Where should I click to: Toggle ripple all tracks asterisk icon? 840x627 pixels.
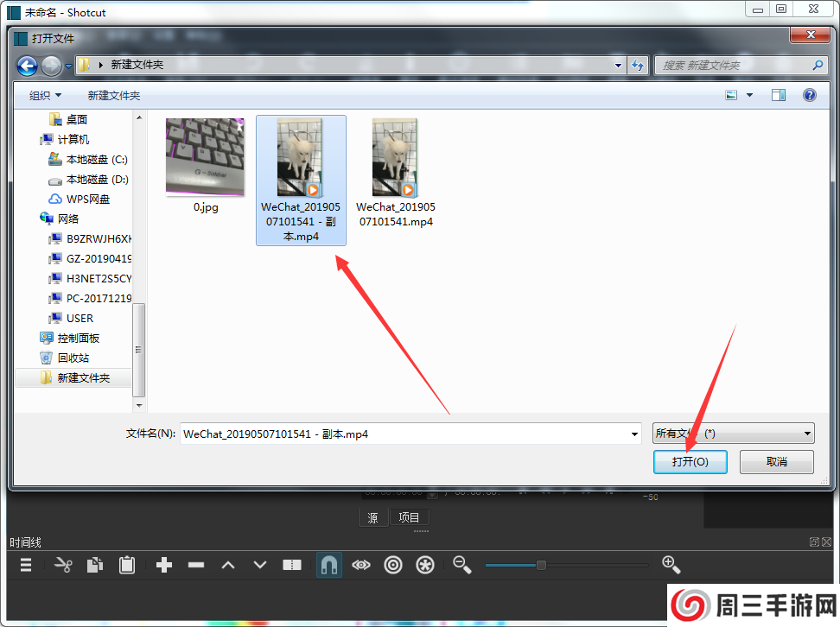pos(425,565)
